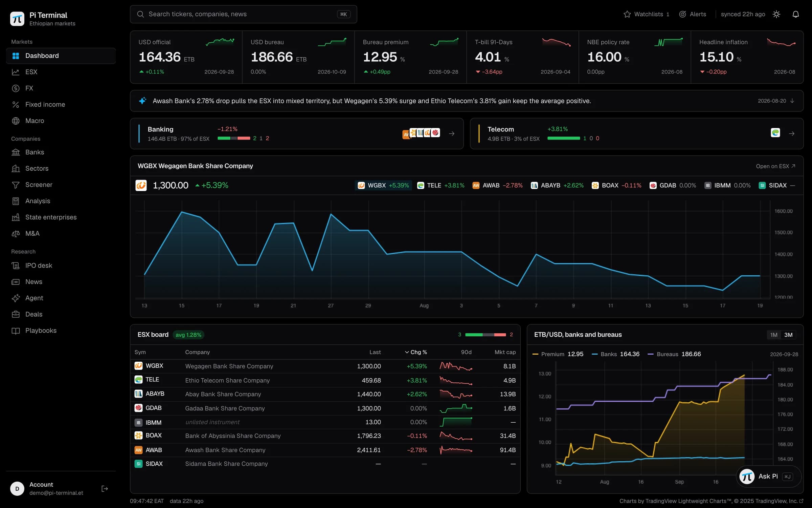The width and height of the screenshot is (812, 508).
Task: Open the Agent sparkle icon
Action: pyautogui.click(x=16, y=298)
